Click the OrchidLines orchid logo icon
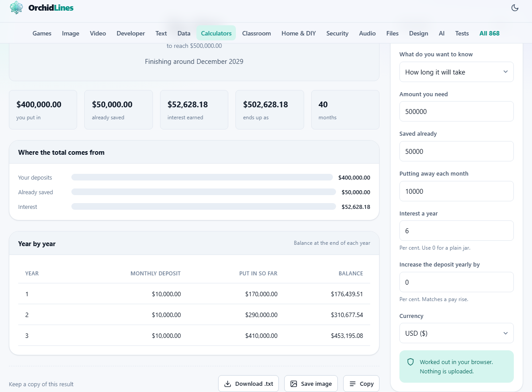Viewport: 532px width, 392px height. coord(16,8)
